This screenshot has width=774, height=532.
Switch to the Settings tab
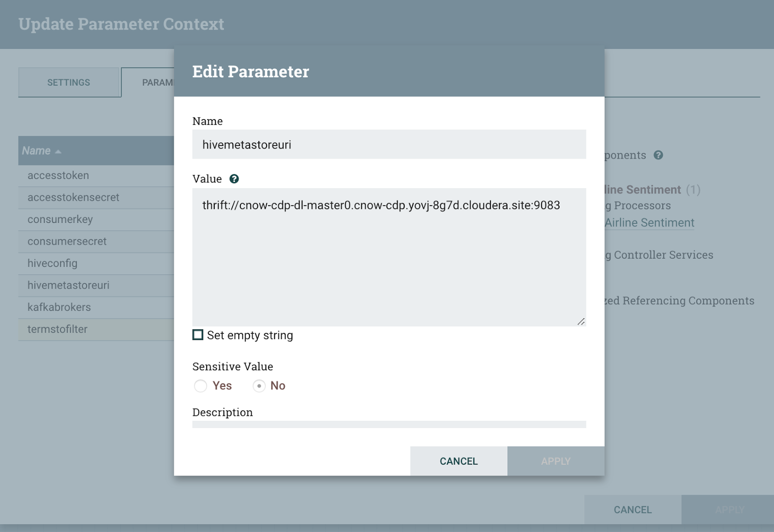69,82
